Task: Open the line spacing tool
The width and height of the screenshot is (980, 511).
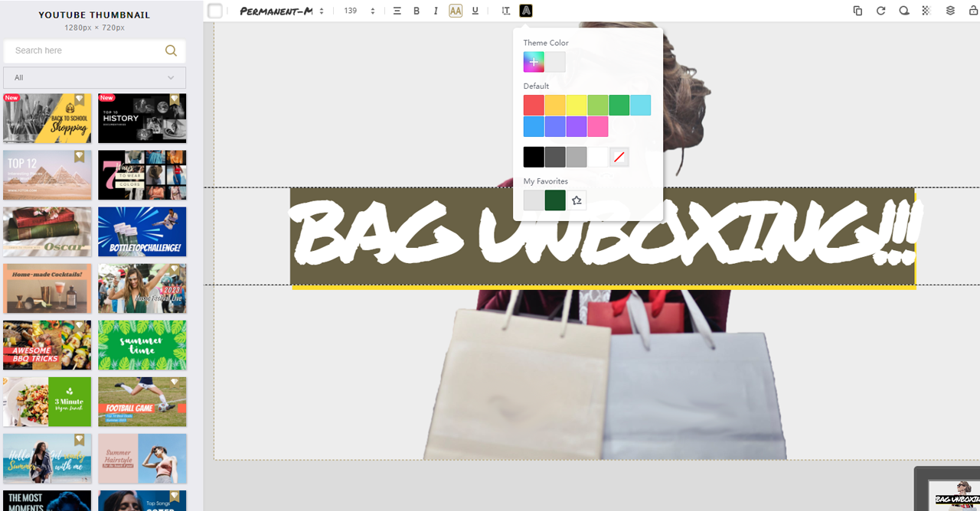Action: [x=505, y=11]
